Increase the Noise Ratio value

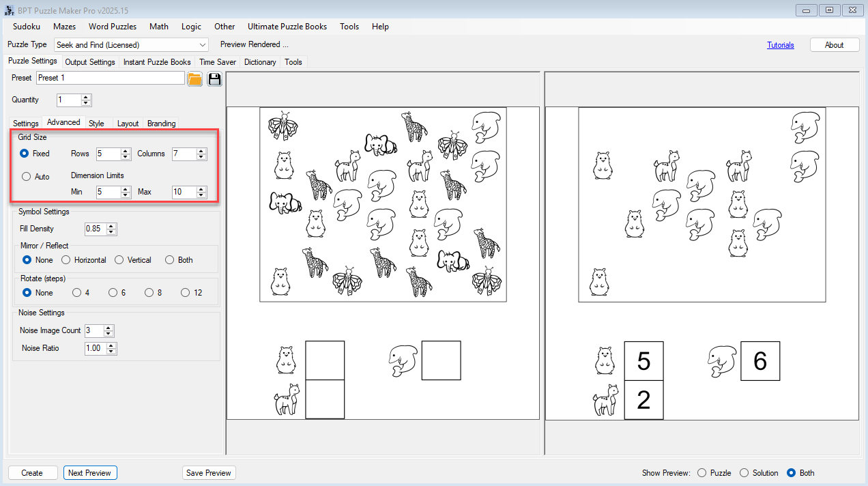point(112,345)
